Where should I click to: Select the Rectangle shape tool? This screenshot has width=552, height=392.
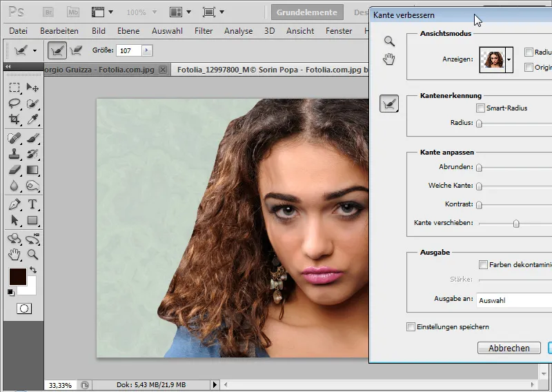(x=32, y=220)
